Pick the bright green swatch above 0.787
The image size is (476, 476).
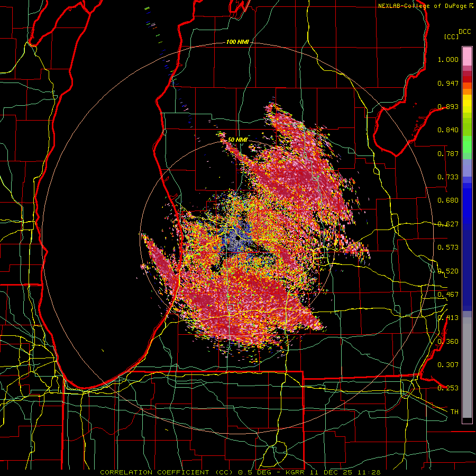[467, 144]
